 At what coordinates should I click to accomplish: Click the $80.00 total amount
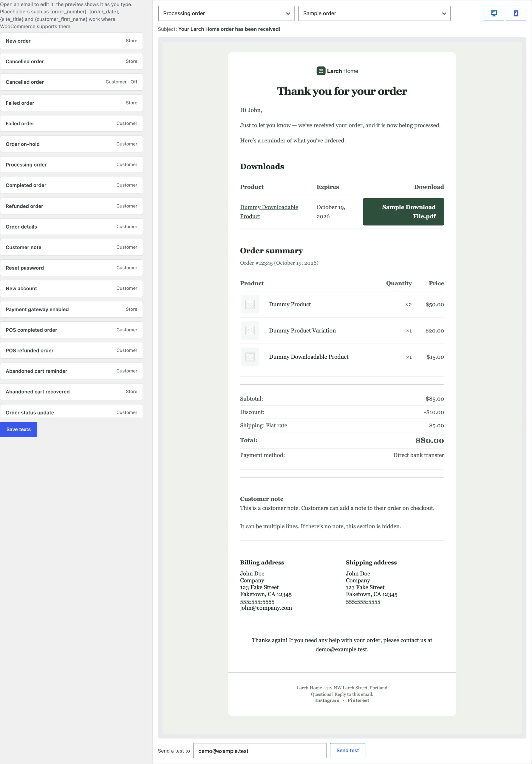click(x=430, y=440)
